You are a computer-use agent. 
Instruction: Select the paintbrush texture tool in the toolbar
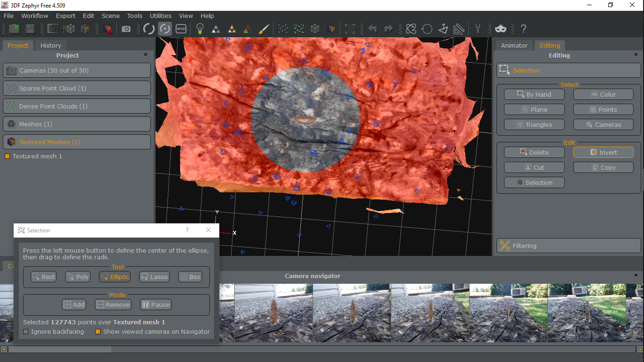point(263,28)
